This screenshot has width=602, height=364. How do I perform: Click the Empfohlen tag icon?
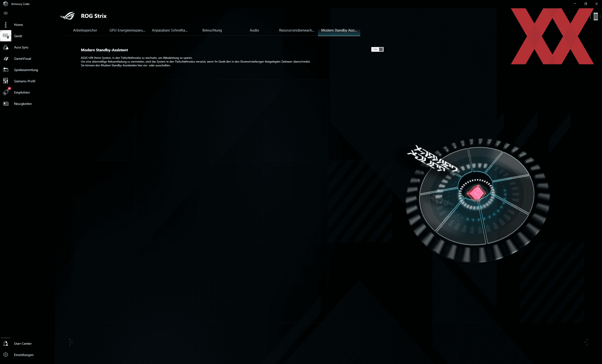[6, 92]
